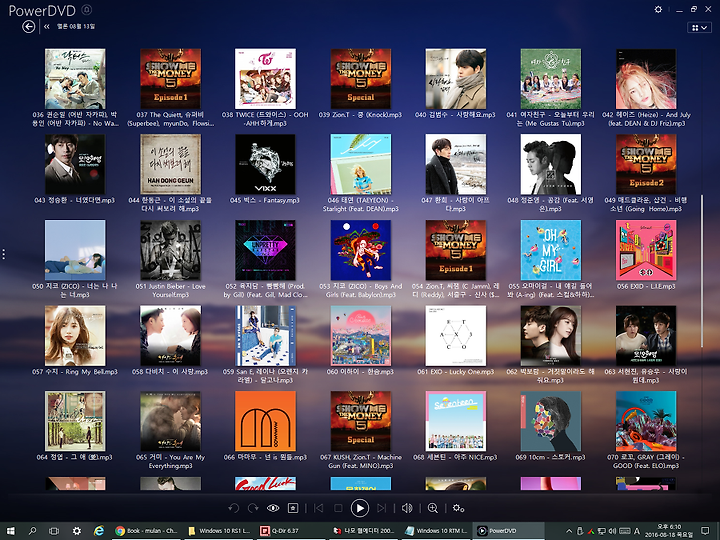720x540 pixels.
Task: Go to previous track
Action: tap(318, 508)
